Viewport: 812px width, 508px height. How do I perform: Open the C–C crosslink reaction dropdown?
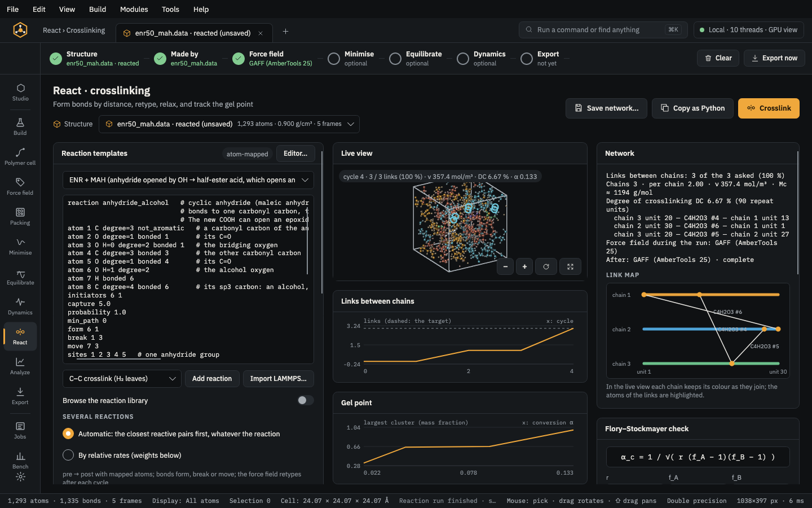pyautogui.click(x=122, y=379)
